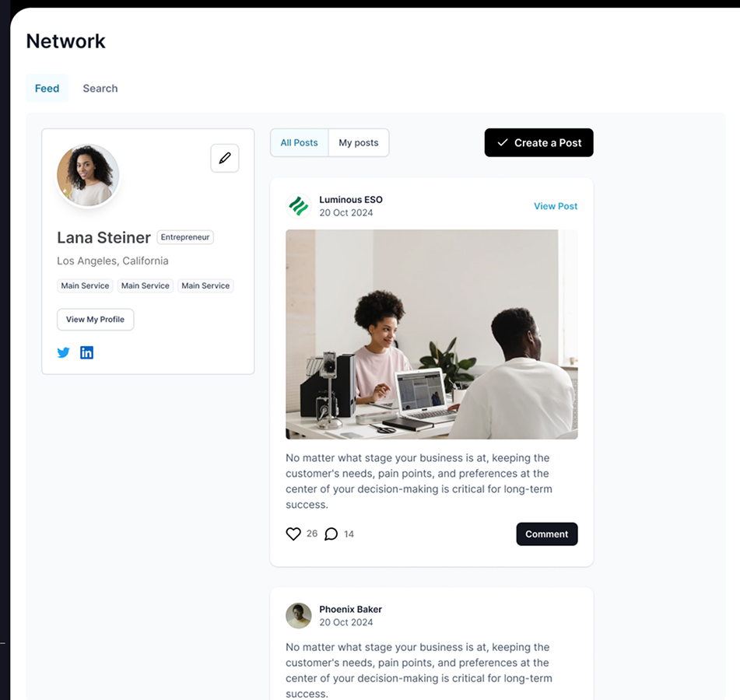
Task: Like the Luminous ESO post heart icon
Action: [x=293, y=534]
